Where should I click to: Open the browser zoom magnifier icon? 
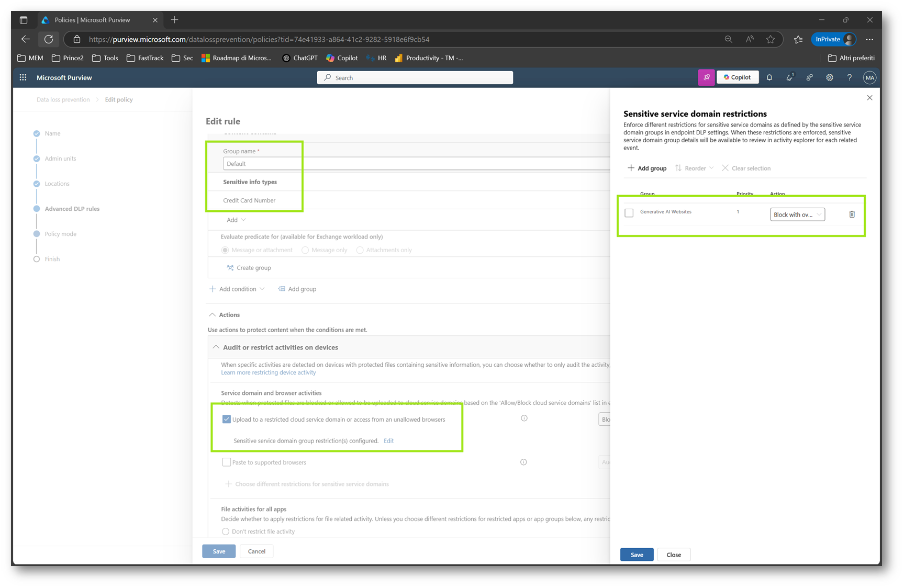pyautogui.click(x=728, y=39)
